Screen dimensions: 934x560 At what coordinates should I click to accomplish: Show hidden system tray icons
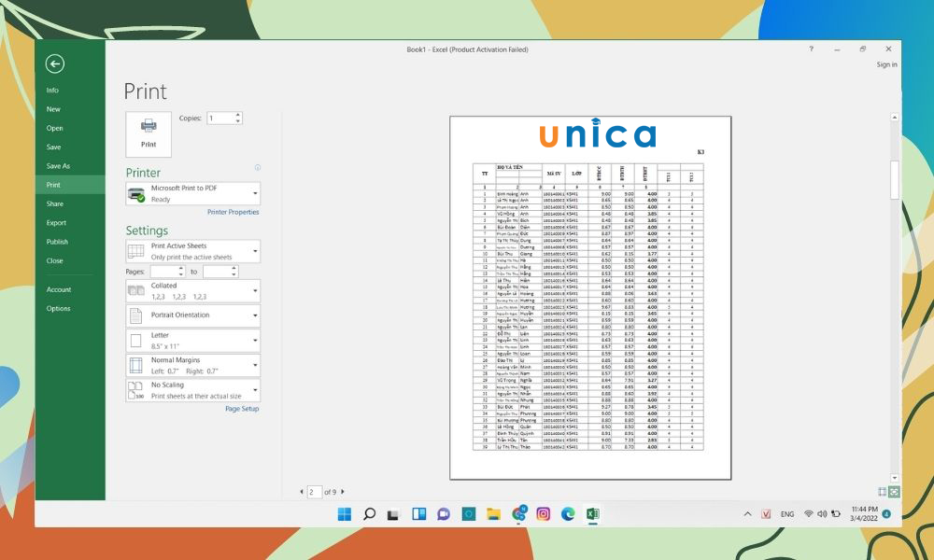tap(747, 513)
